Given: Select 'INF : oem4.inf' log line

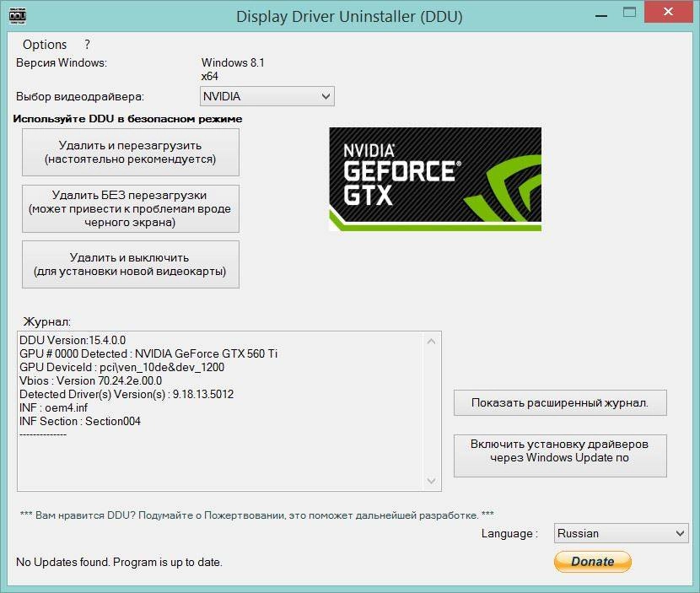Looking at the screenshot, I should (x=54, y=407).
